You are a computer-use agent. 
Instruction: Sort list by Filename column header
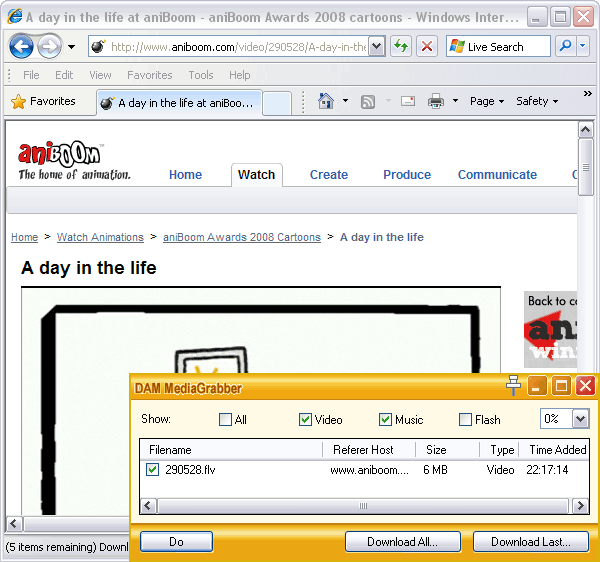(231, 450)
